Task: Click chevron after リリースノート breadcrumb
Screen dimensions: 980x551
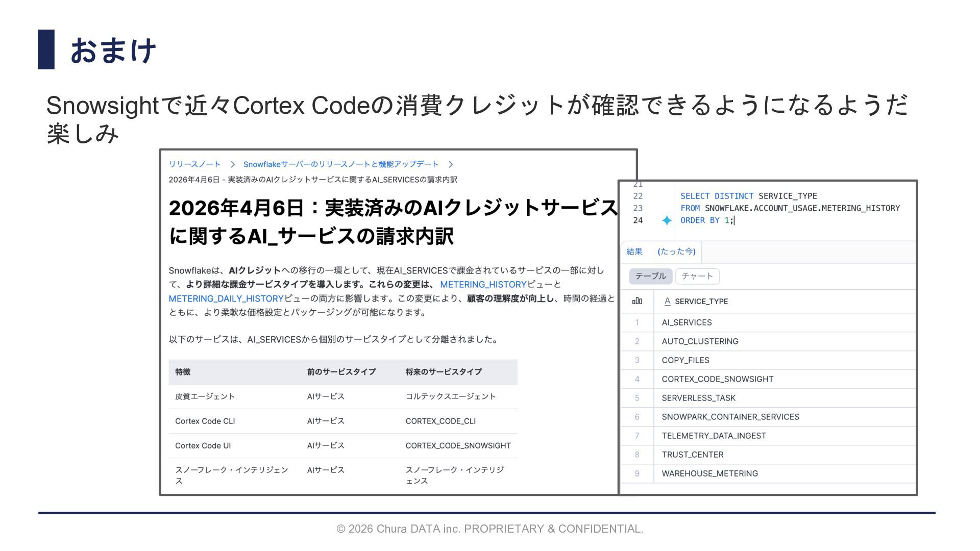Action: [232, 164]
